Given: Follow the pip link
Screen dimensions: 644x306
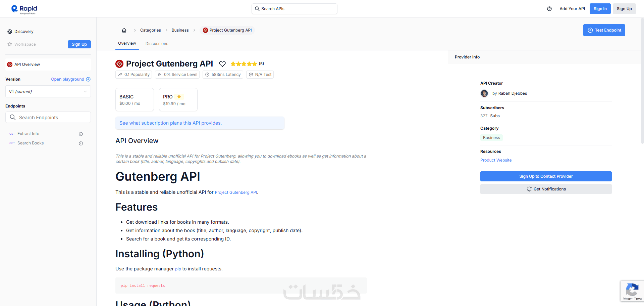Looking at the screenshot, I should click(178, 269).
